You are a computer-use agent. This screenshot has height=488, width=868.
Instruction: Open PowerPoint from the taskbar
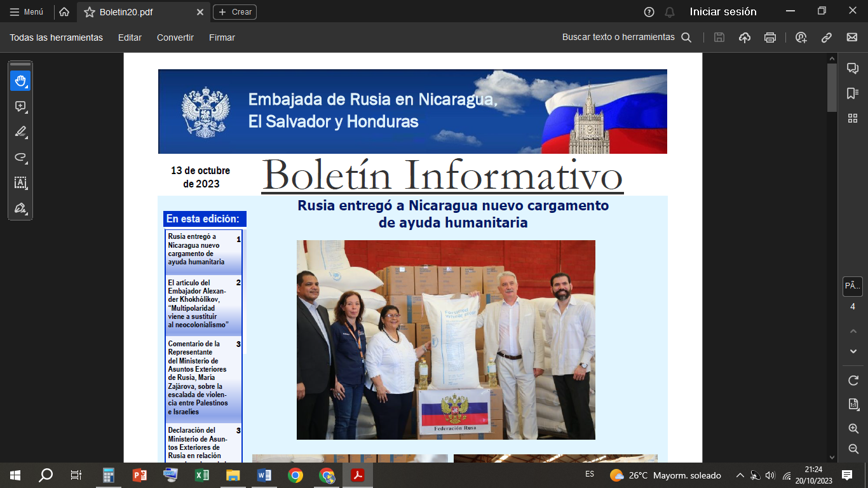[x=139, y=475]
